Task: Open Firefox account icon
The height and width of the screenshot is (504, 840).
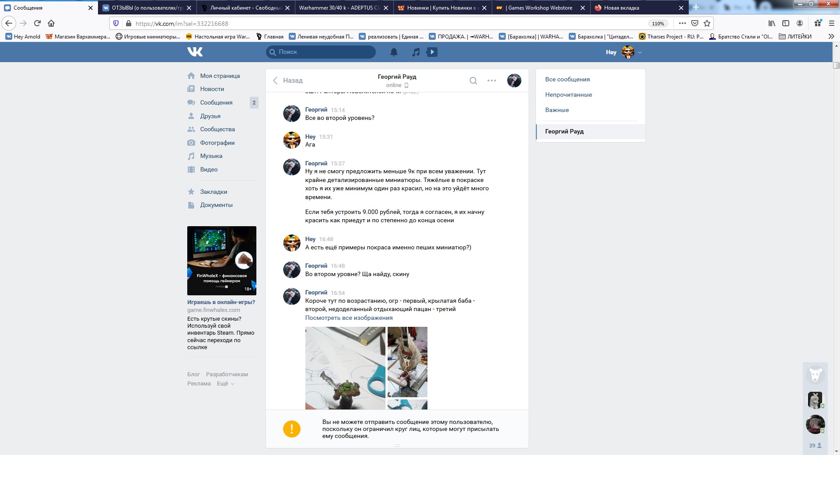Action: click(800, 23)
